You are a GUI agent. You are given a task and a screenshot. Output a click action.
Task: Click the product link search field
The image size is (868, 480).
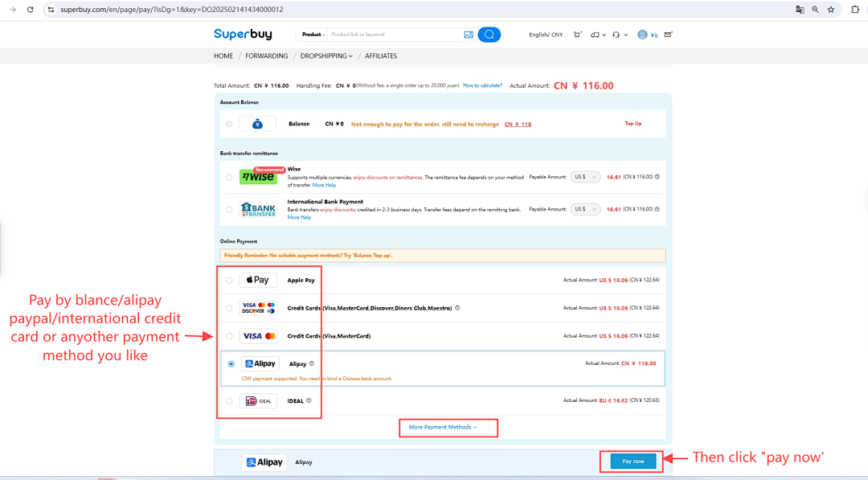point(395,35)
